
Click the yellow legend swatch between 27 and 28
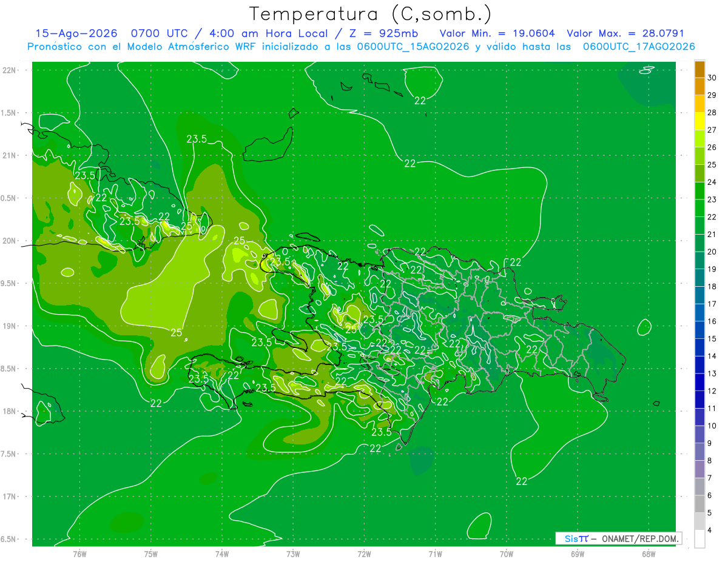pyautogui.click(x=699, y=121)
